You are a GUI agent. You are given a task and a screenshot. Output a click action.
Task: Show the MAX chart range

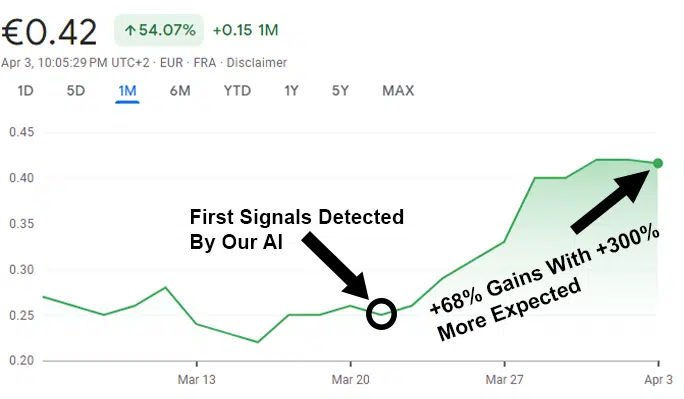[x=398, y=91]
